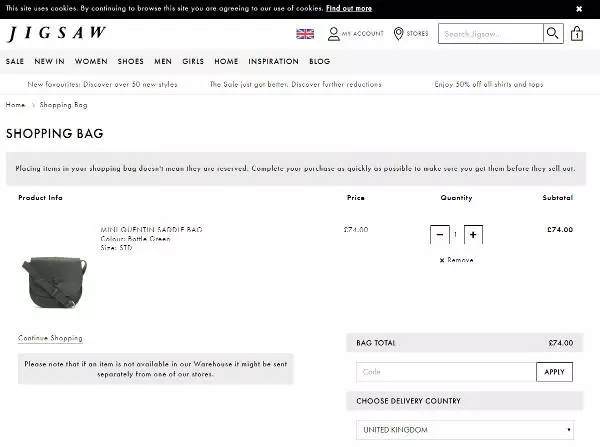Click the search magnifying glass button

[553, 34]
